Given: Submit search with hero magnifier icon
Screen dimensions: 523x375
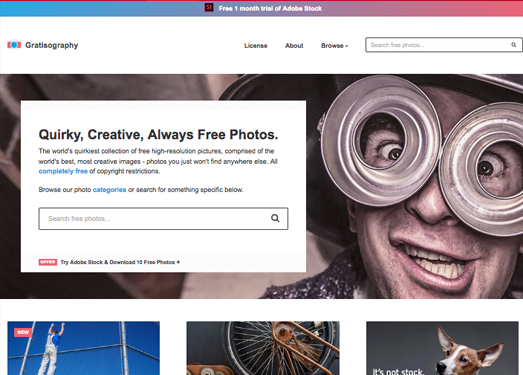Looking at the screenshot, I should tap(275, 218).
